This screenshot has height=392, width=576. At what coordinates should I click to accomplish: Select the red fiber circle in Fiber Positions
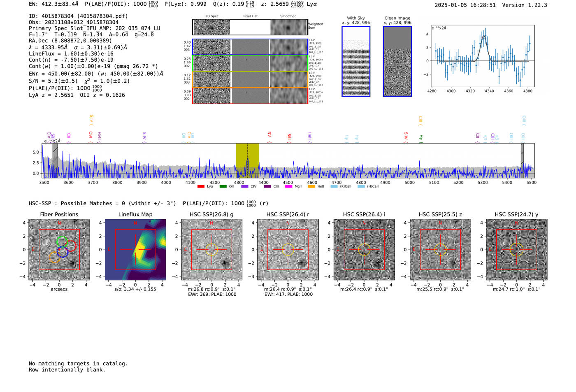coord(70,246)
